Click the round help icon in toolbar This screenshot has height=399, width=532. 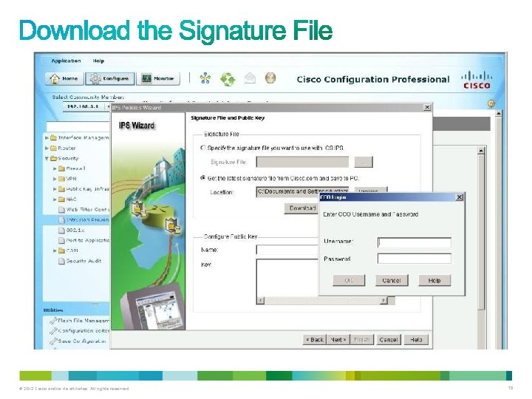[x=270, y=78]
